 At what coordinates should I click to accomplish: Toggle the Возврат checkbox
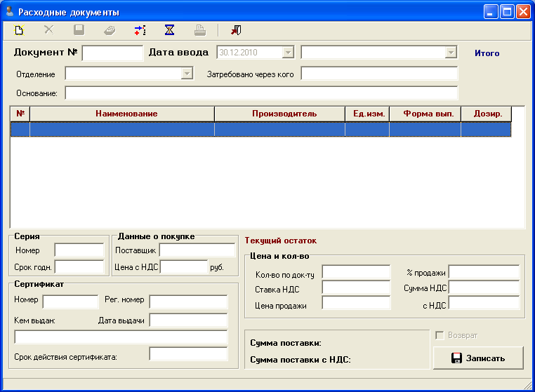click(x=441, y=335)
